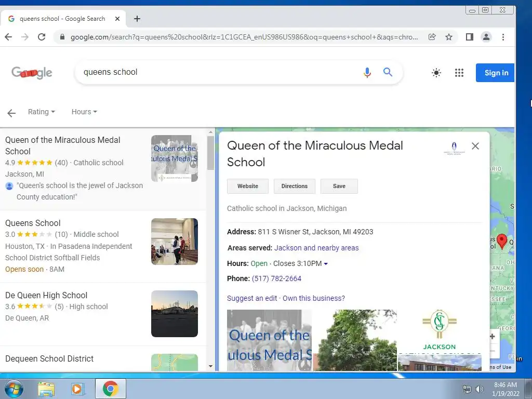Toggle dark theme sun icon

(x=436, y=73)
